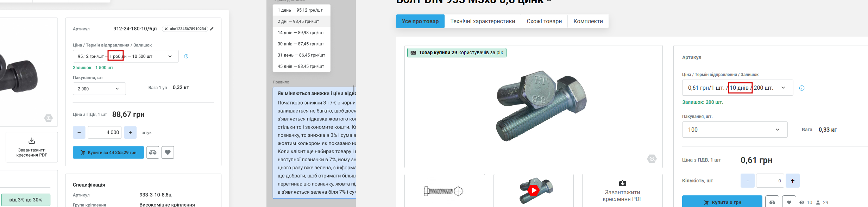Click the pencil edit icon beside abc12345678910234
This screenshot has width=868, height=207.
click(x=212, y=29)
